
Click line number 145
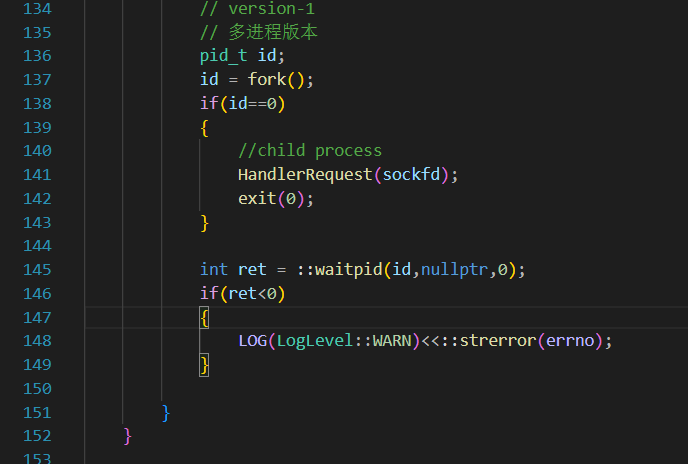coord(37,270)
